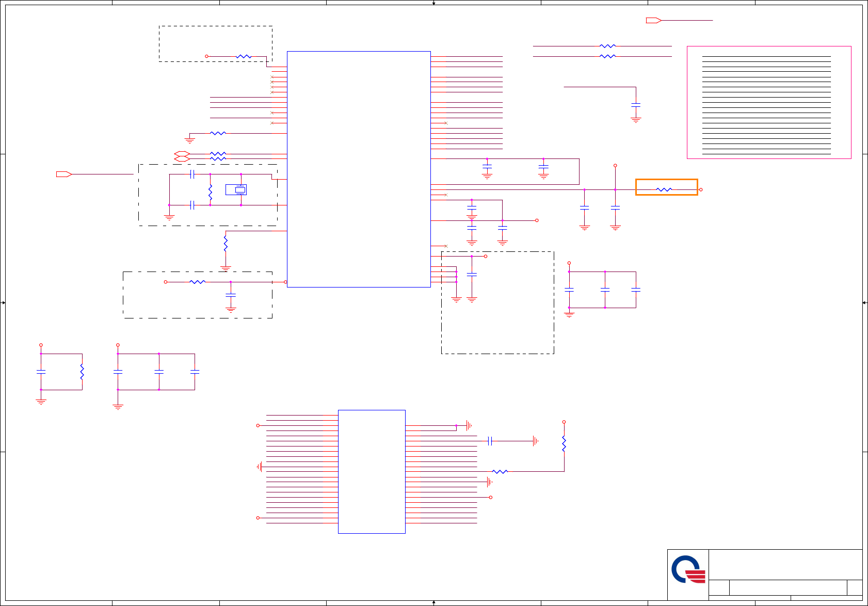Select the power pin above the highlighted resistor's net
This screenshot has height=606, width=868.
pos(615,166)
